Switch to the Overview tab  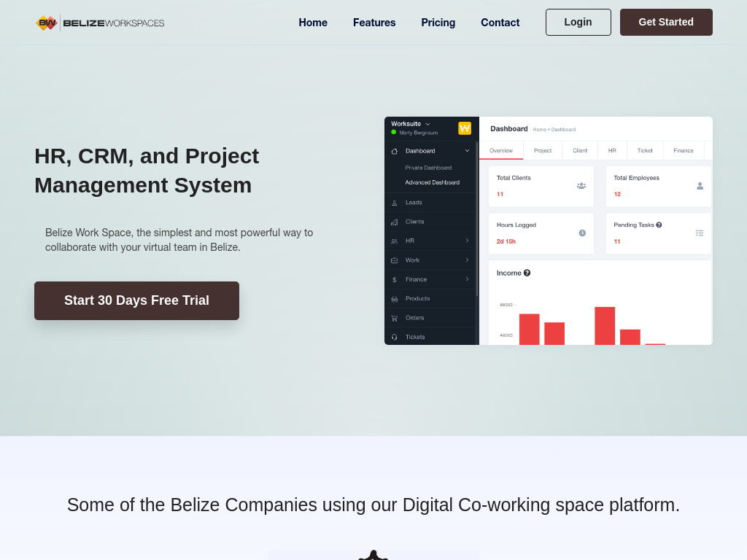point(501,150)
